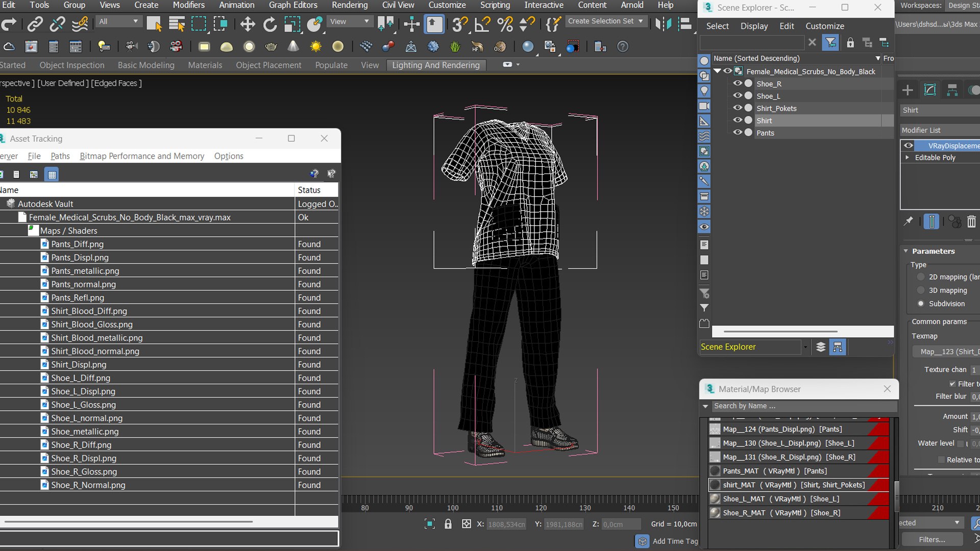980x551 pixels.
Task: Select 2D mapping radio button
Action: 921,277
